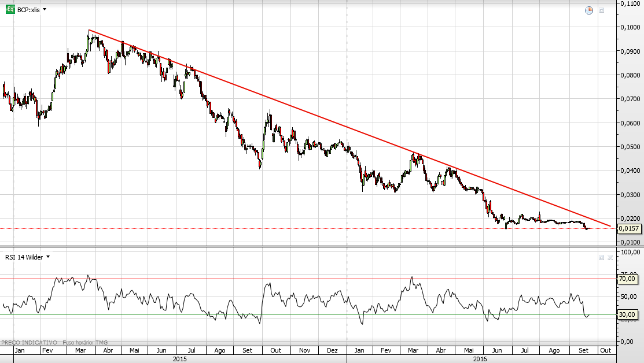This screenshot has width=644, height=363.
Task: Click the Fev 2015 month label
Action: [x=47, y=350]
